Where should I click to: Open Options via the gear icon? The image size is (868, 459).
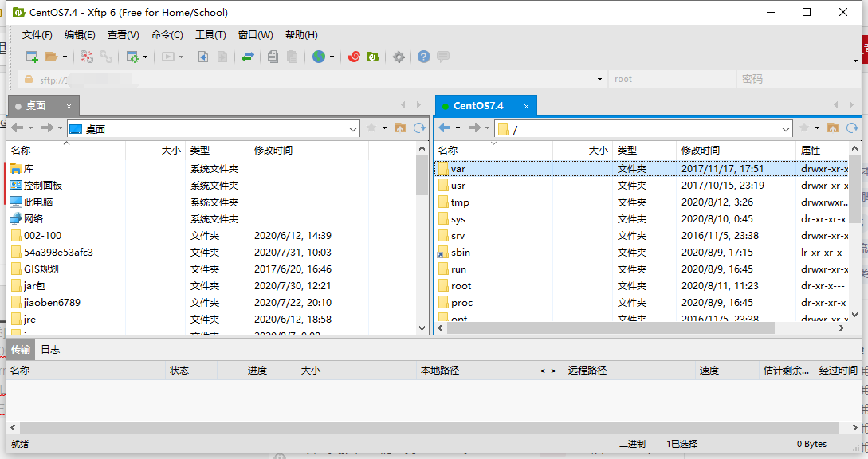pyautogui.click(x=399, y=57)
